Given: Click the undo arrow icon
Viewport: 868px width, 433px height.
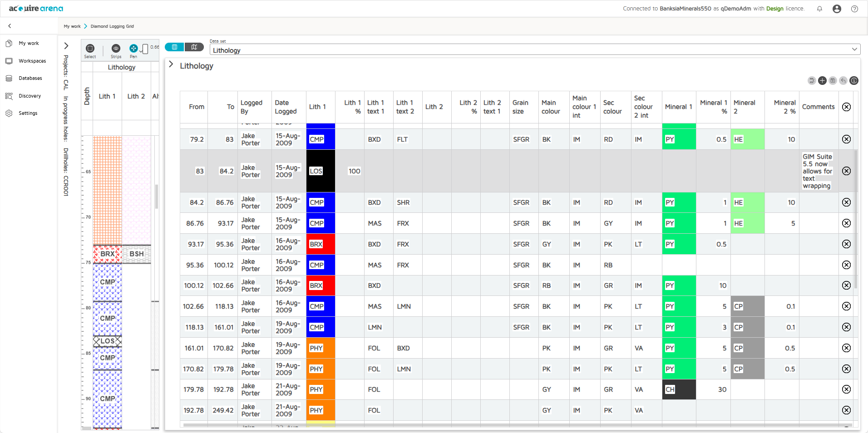Looking at the screenshot, I should [843, 81].
